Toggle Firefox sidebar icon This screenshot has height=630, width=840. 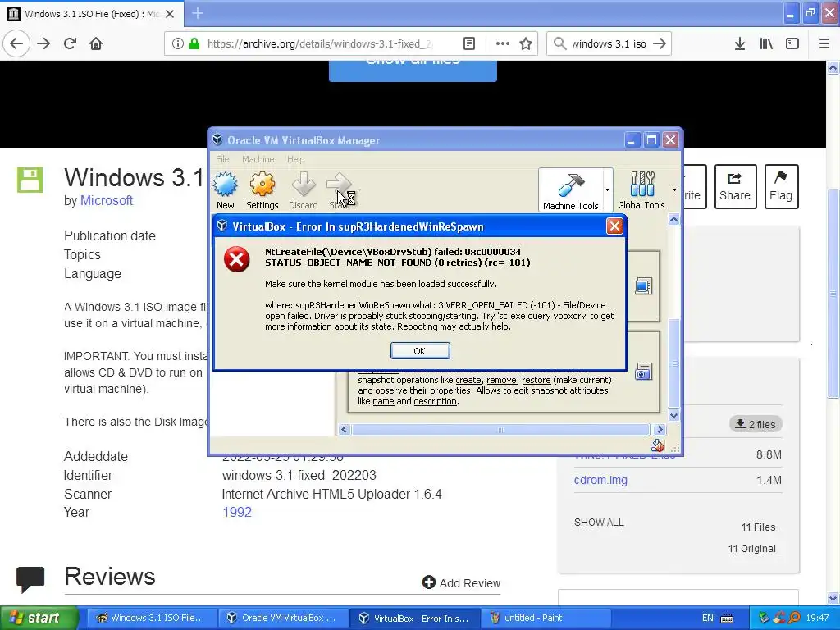coord(792,43)
